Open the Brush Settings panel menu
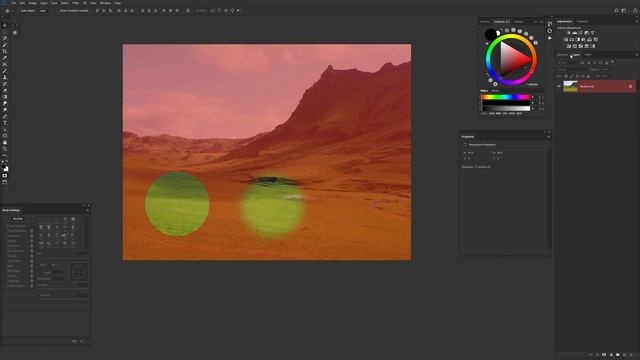Screen dimensions: 640x360 tap(87, 210)
